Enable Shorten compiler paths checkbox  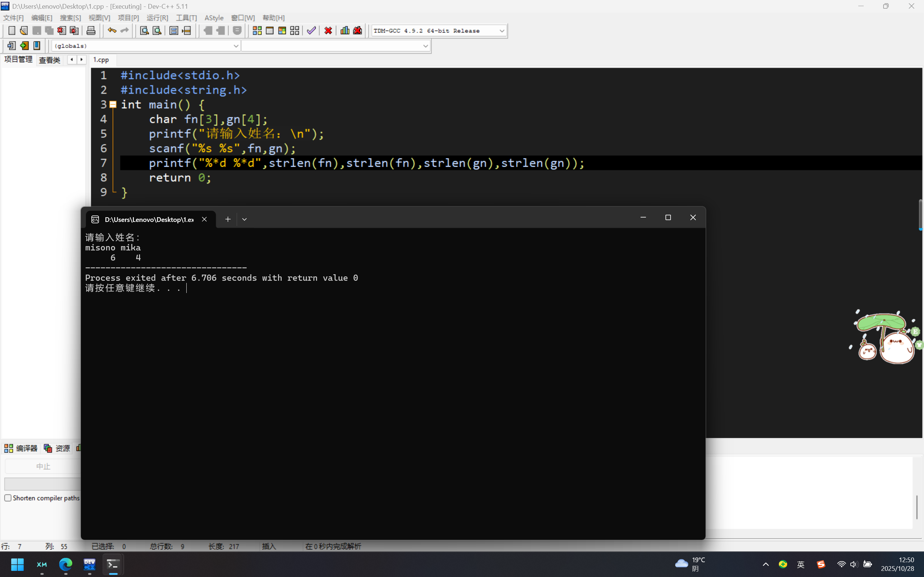tap(8, 498)
